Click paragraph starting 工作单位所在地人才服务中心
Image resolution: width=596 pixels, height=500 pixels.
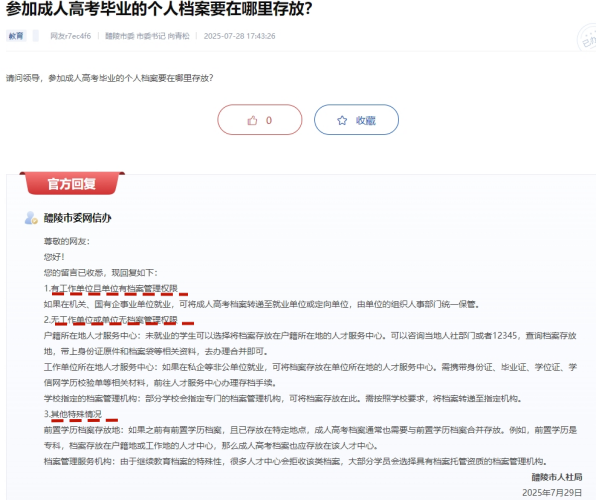(x=310, y=375)
